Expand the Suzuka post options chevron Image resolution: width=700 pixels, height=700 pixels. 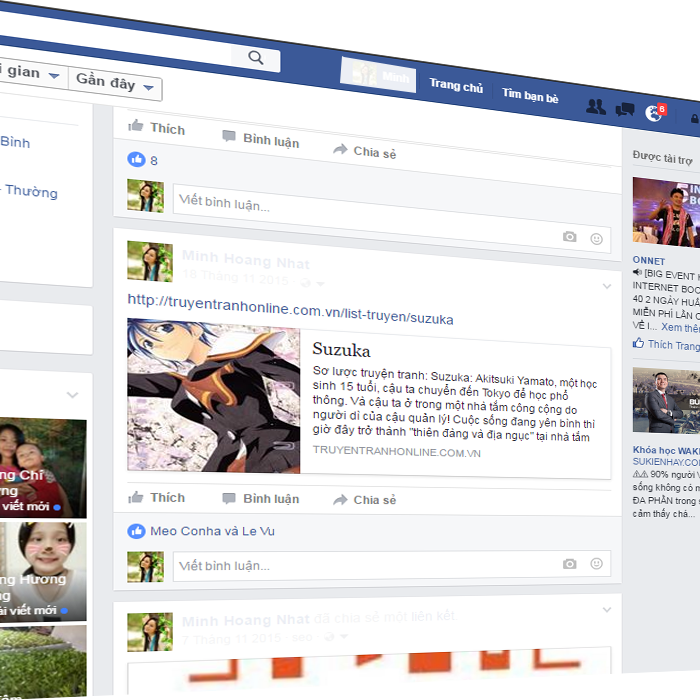(606, 287)
